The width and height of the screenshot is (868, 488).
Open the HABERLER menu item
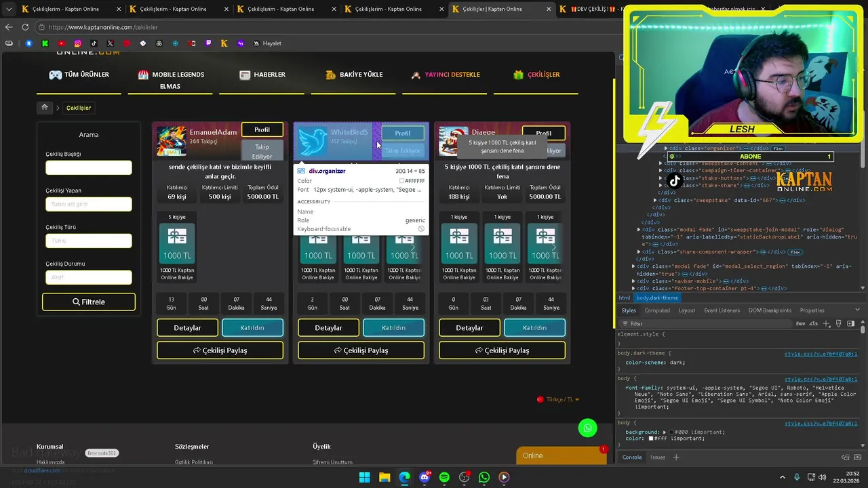262,75
